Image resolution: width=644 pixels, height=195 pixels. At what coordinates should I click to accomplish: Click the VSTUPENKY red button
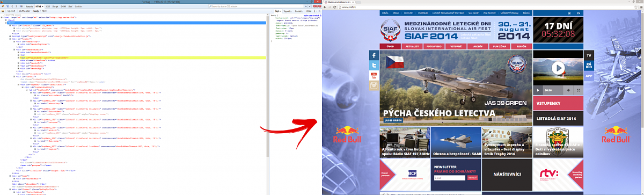557,104
